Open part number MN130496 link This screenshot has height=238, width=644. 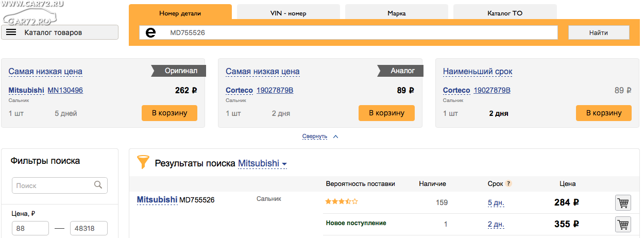point(65,90)
